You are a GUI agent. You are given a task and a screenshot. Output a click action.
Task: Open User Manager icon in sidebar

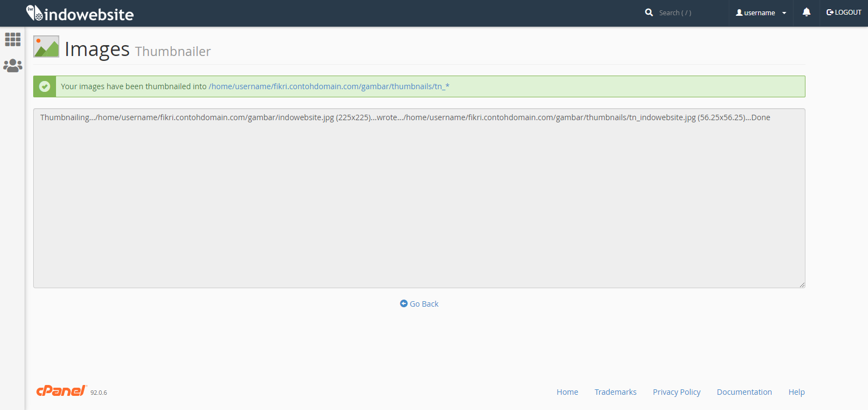pos(13,66)
